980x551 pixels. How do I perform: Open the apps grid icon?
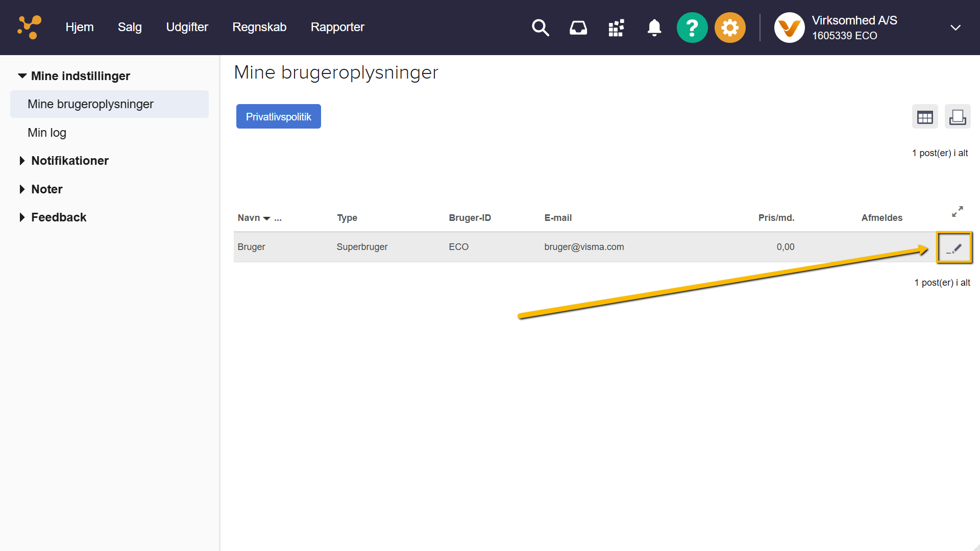point(616,28)
